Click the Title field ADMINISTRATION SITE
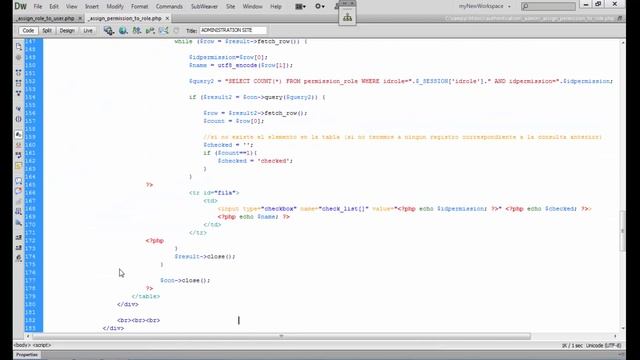This screenshot has height=360, width=640. point(233,30)
